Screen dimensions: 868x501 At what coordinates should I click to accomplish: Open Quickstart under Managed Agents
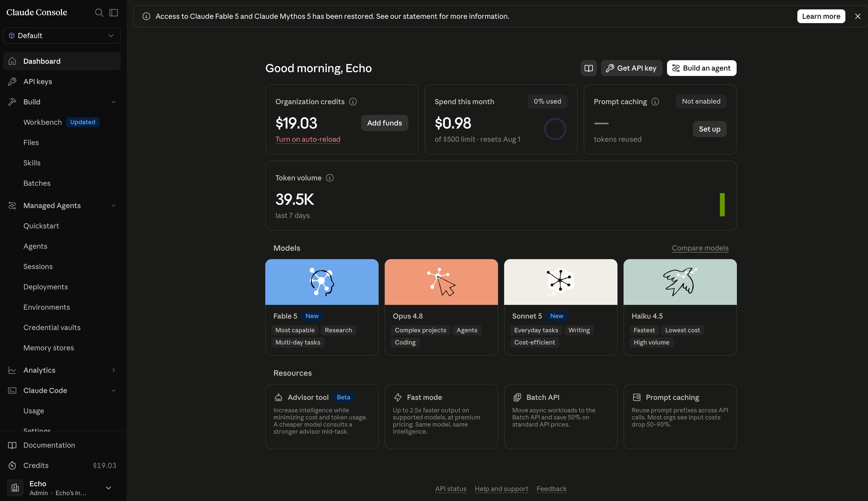[x=41, y=226]
